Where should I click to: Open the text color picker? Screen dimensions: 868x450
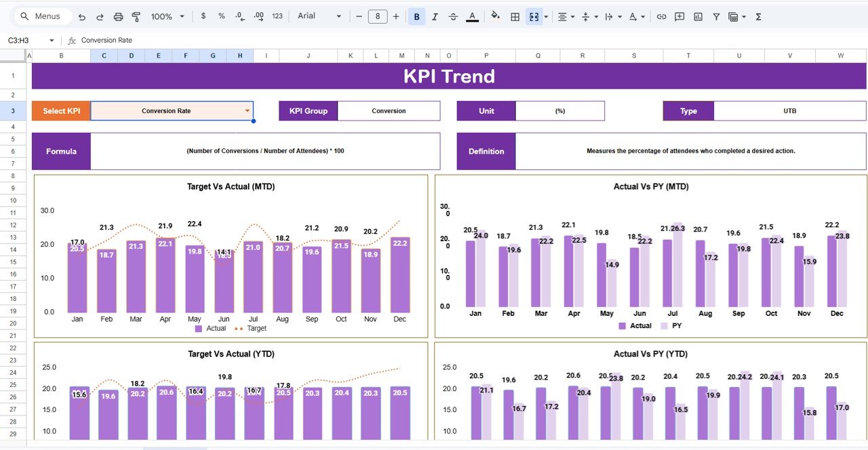point(472,16)
